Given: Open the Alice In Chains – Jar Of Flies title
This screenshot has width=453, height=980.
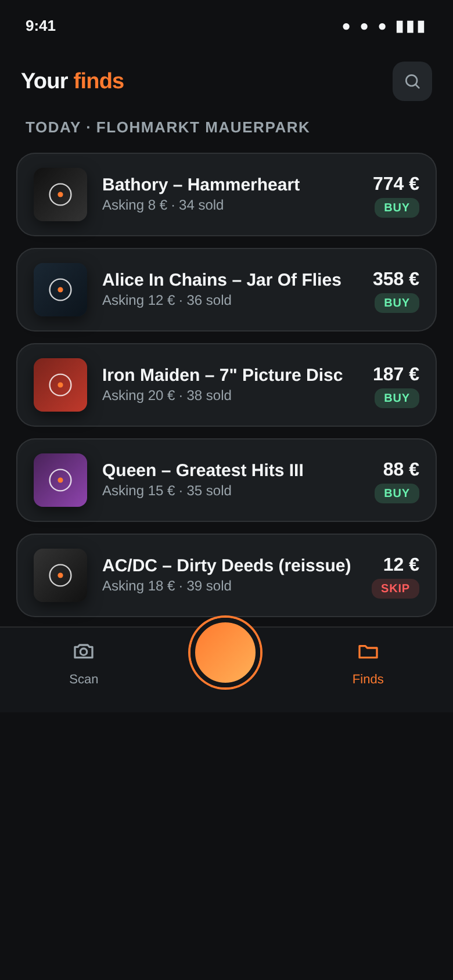Looking at the screenshot, I should (222, 280).
